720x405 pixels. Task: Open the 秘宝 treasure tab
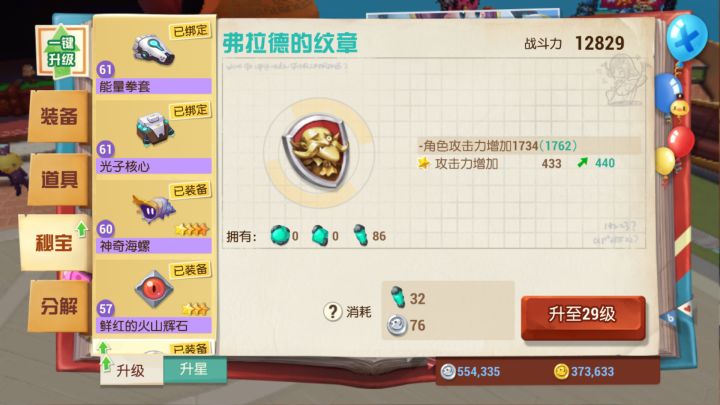click(x=55, y=242)
